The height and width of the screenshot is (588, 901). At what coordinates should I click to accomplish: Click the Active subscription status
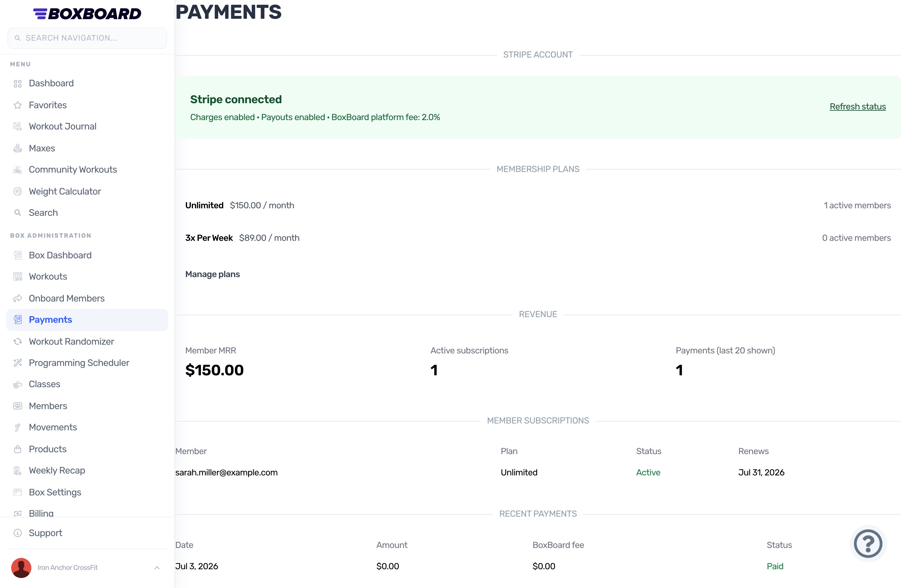648,473
